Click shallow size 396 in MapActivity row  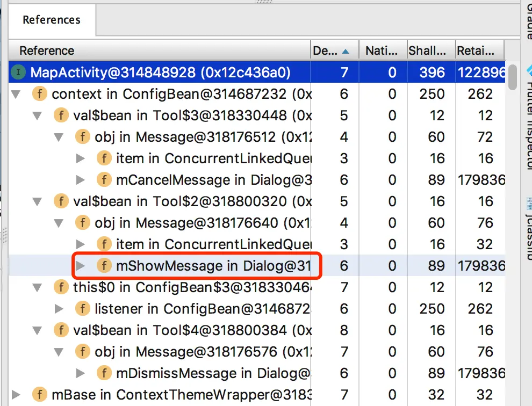[x=432, y=73]
